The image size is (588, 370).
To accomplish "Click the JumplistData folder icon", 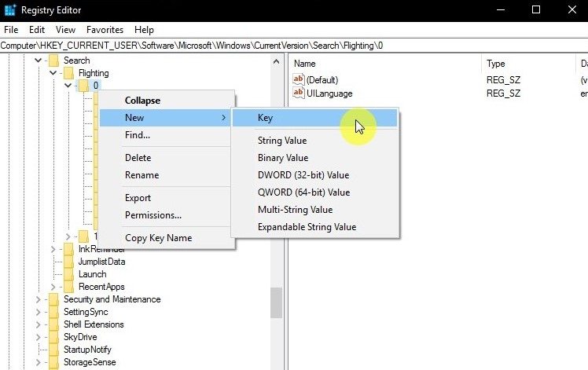I will point(69,262).
